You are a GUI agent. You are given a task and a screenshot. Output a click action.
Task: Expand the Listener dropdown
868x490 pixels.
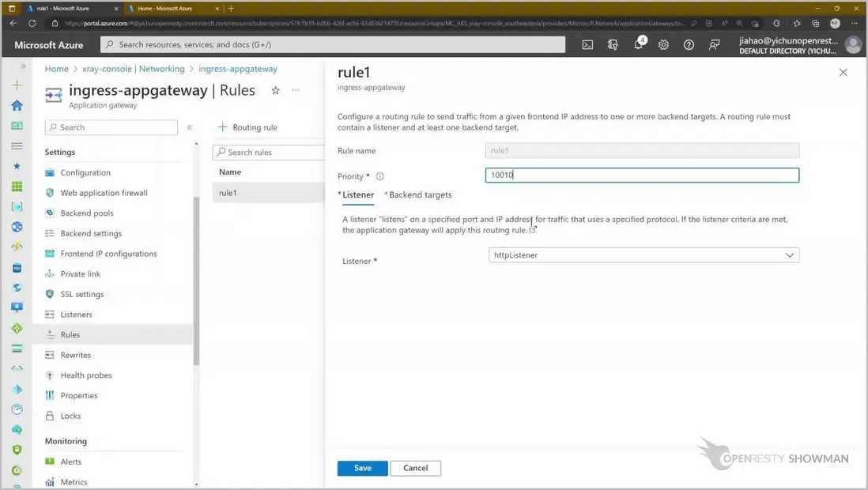click(643, 255)
